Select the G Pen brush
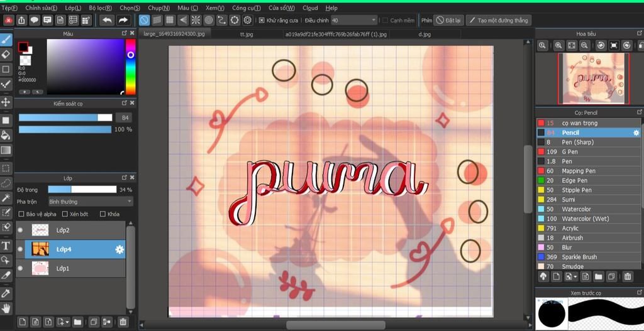This screenshot has height=331, width=644. point(588,152)
